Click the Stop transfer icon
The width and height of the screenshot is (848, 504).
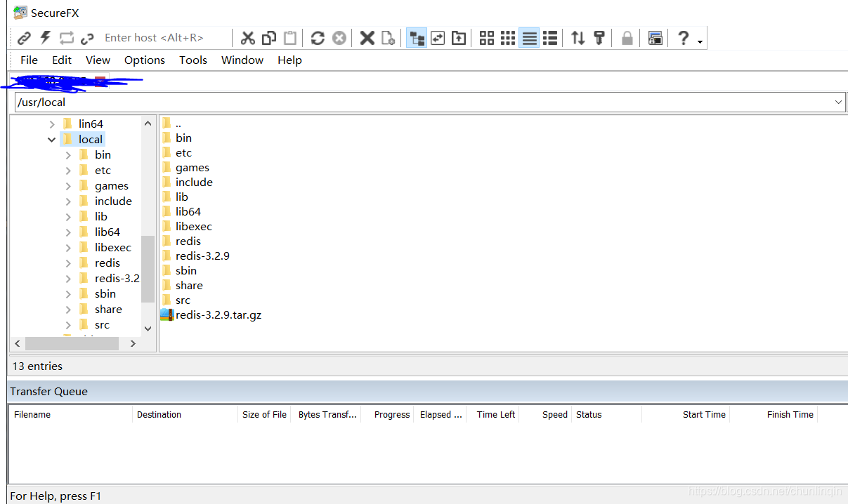tap(339, 38)
